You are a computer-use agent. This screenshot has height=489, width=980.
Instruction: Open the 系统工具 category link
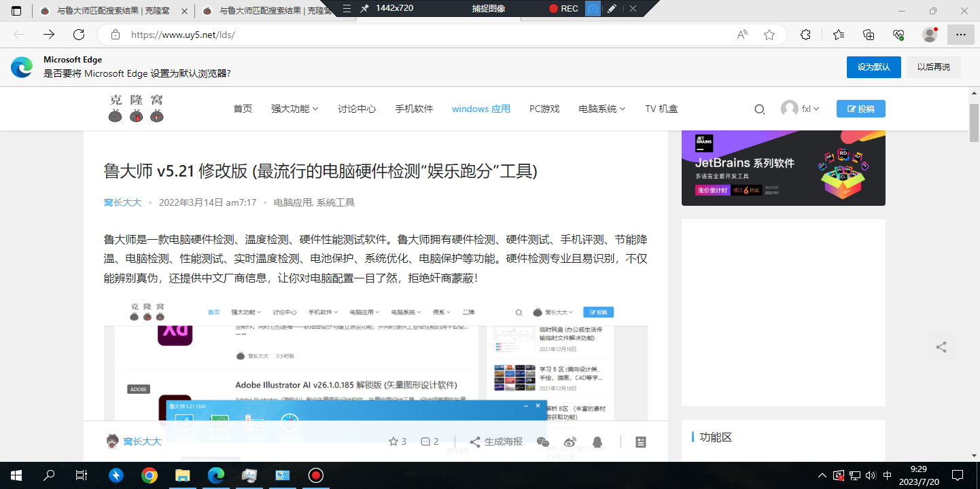(x=336, y=202)
